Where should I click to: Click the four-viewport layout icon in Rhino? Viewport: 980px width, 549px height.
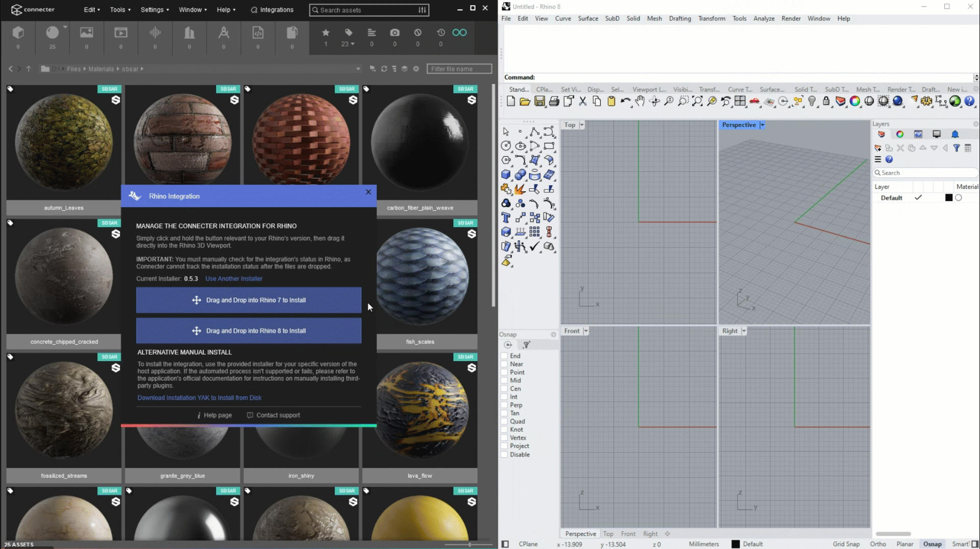click(740, 101)
